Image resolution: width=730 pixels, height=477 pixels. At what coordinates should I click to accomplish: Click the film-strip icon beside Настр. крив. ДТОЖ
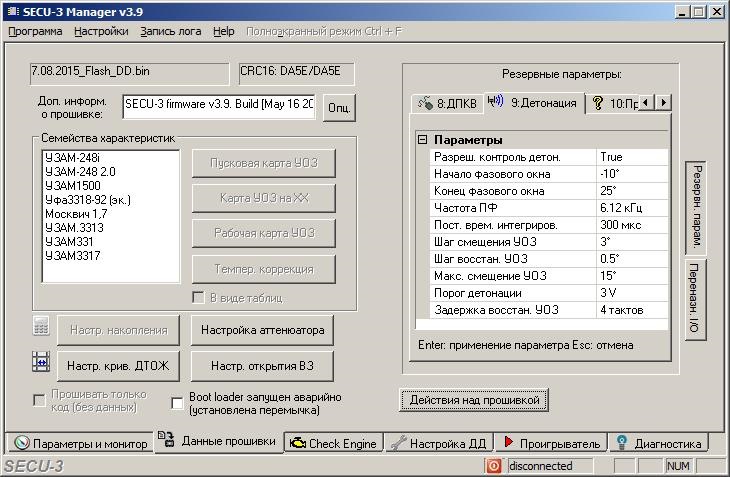(41, 362)
